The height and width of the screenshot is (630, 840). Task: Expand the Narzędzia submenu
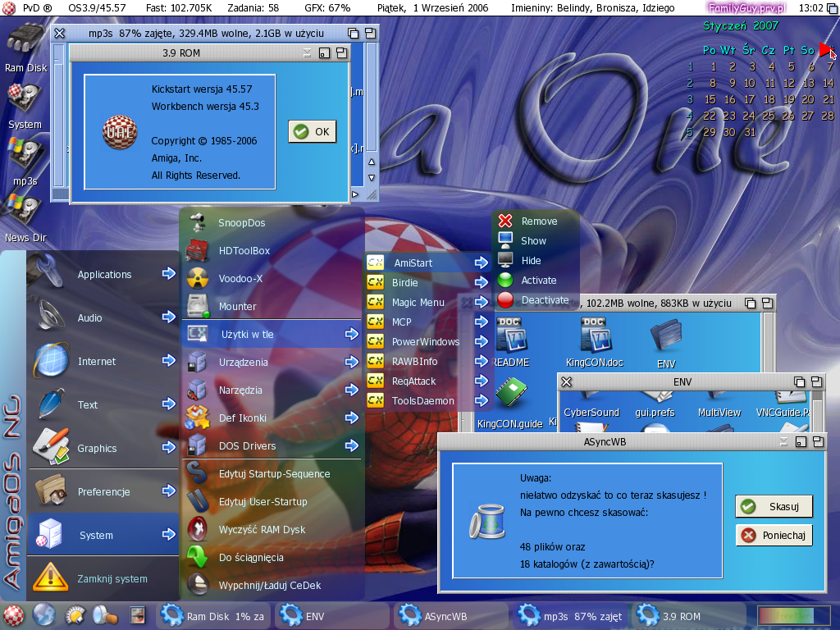point(272,390)
